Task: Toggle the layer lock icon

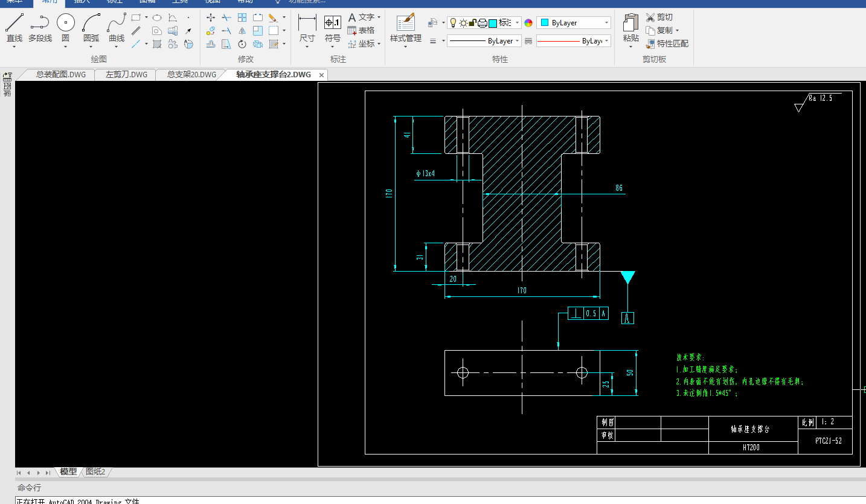Action: (x=473, y=23)
